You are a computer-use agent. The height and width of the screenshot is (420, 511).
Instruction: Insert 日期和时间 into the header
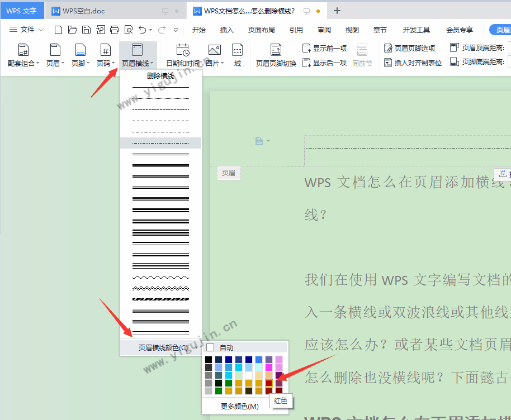pos(182,55)
